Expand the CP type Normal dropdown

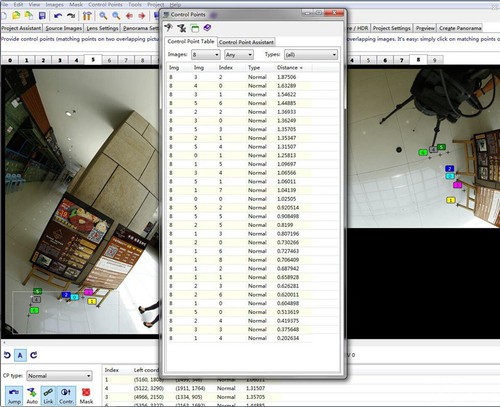(59, 376)
